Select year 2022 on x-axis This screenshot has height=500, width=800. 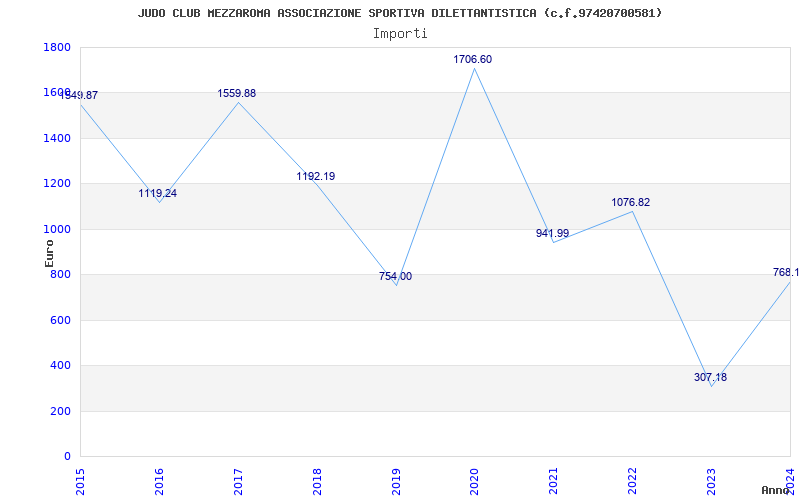click(x=633, y=481)
